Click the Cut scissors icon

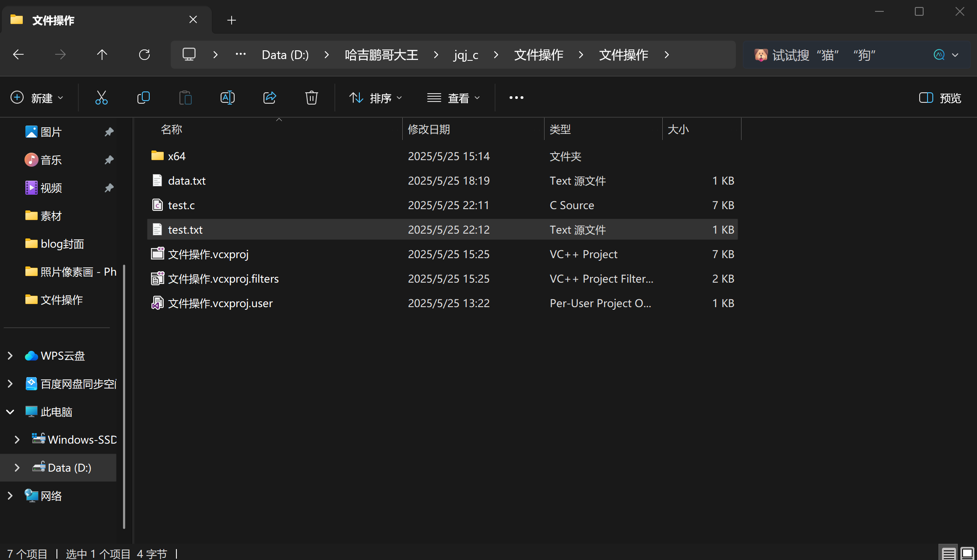pyautogui.click(x=101, y=98)
